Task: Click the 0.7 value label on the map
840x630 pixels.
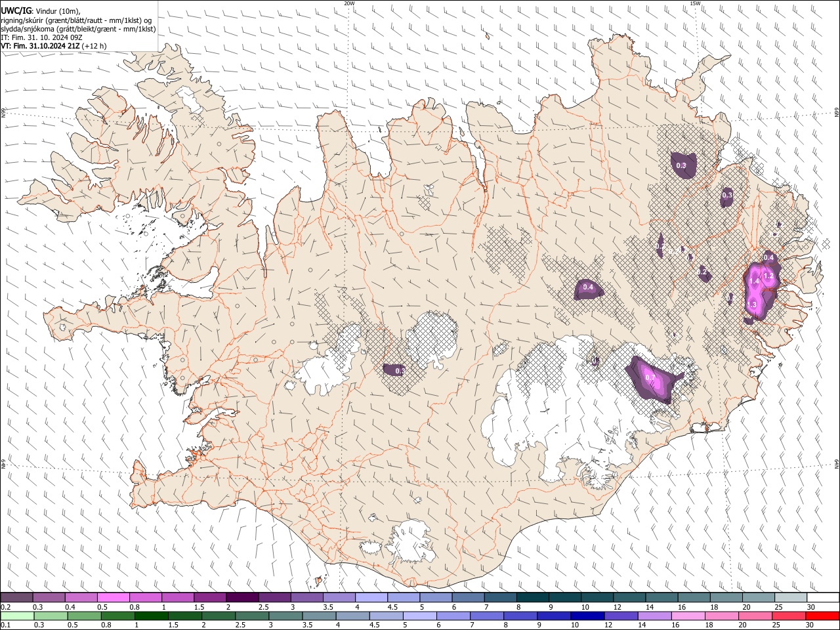Action: pyautogui.click(x=650, y=377)
